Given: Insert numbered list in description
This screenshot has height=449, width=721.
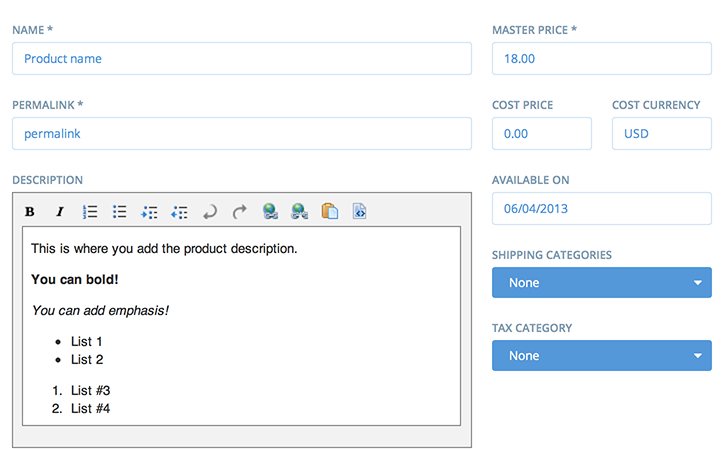Looking at the screenshot, I should 90,212.
